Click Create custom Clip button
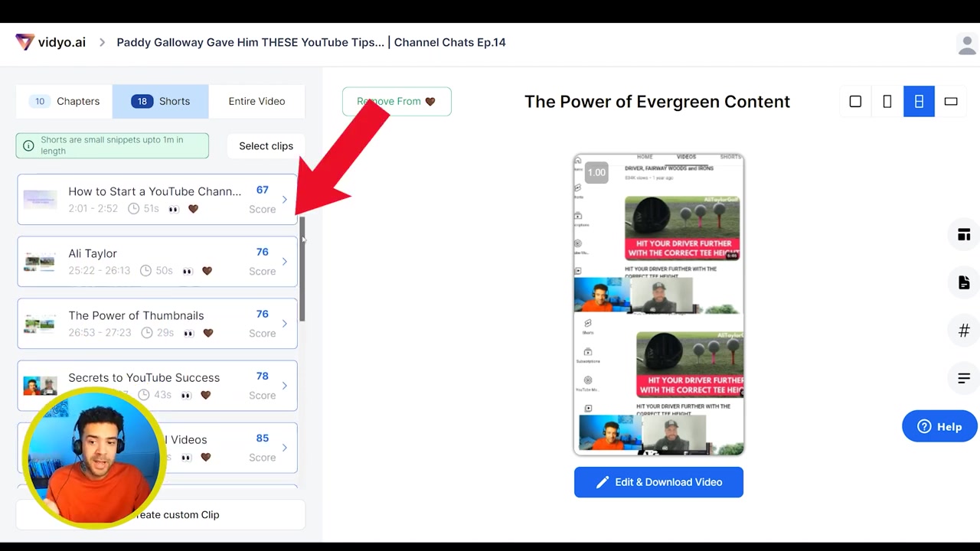Screen dimensions: 980x551 click(161, 514)
